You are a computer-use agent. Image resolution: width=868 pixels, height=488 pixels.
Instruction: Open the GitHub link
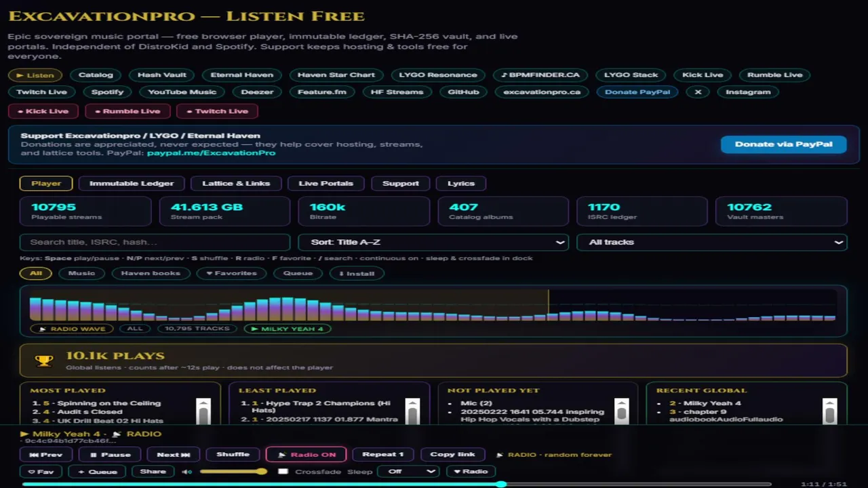click(463, 92)
